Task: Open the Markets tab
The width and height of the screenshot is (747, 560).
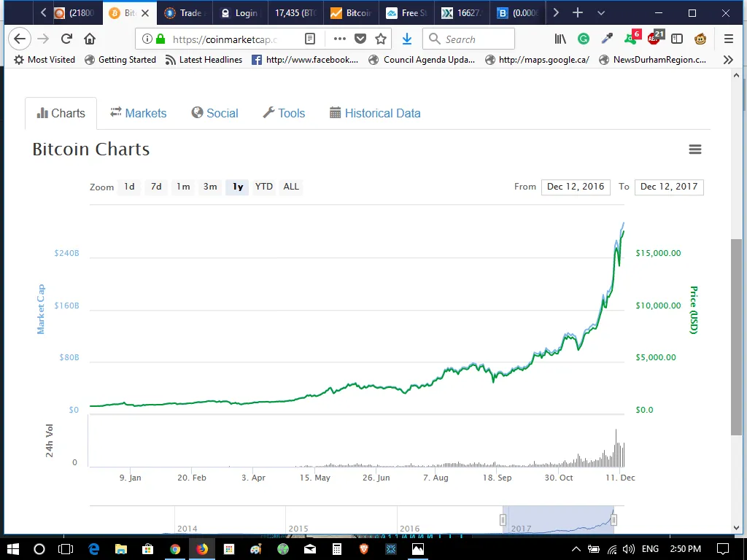Action: point(138,113)
